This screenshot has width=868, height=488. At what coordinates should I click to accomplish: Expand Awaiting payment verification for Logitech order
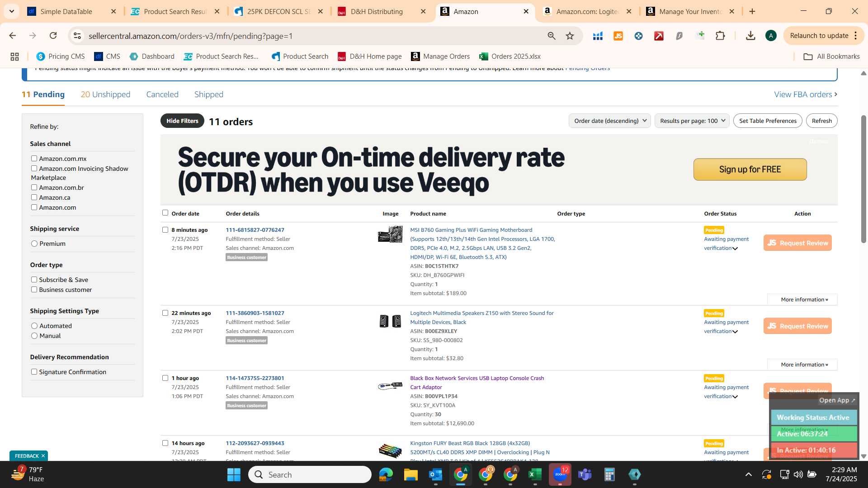[726, 327]
